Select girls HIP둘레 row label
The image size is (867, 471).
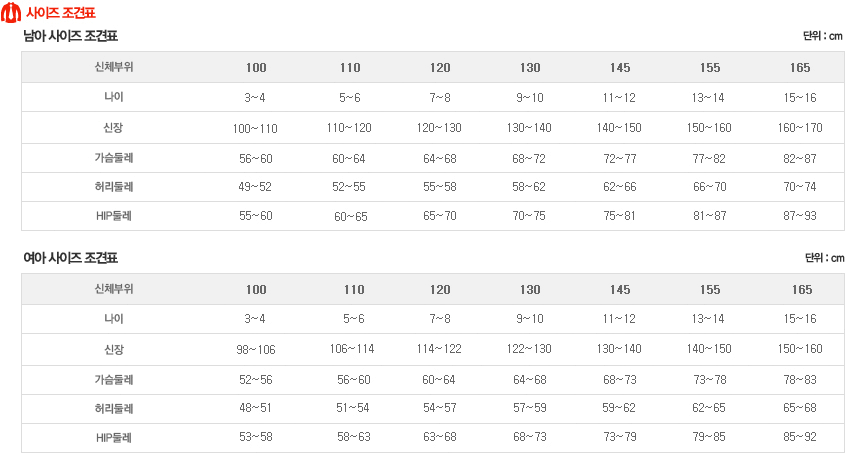point(114,438)
